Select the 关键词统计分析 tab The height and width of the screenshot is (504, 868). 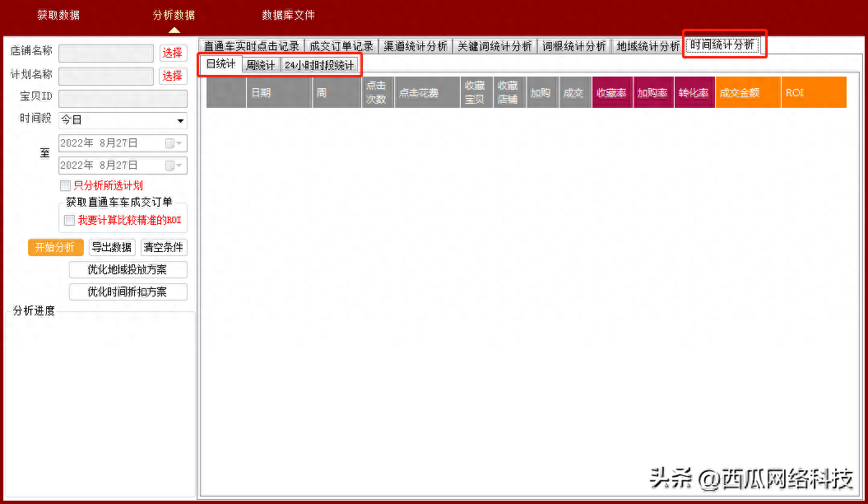(494, 46)
